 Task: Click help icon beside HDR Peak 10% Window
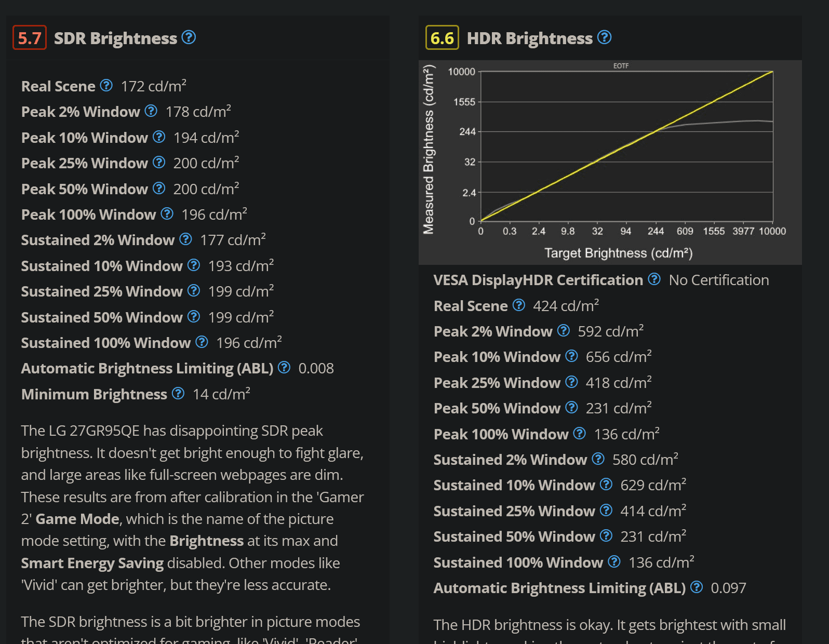[571, 356]
